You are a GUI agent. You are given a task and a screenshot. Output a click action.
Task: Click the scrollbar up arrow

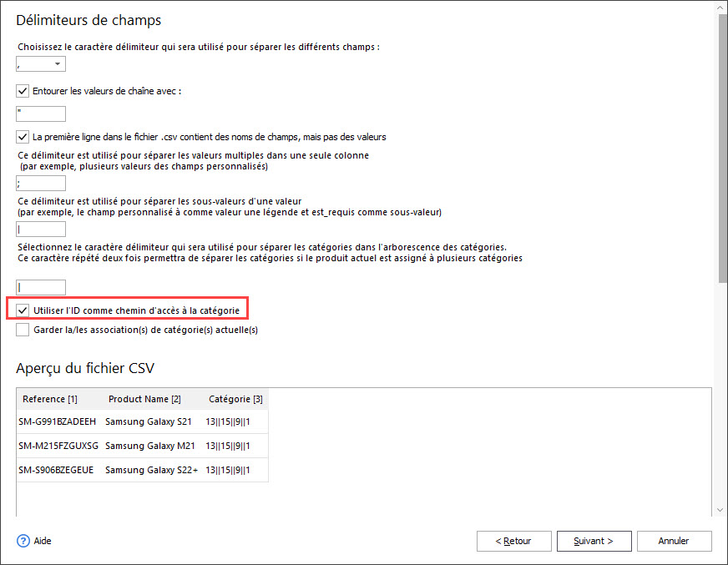[x=720, y=8]
